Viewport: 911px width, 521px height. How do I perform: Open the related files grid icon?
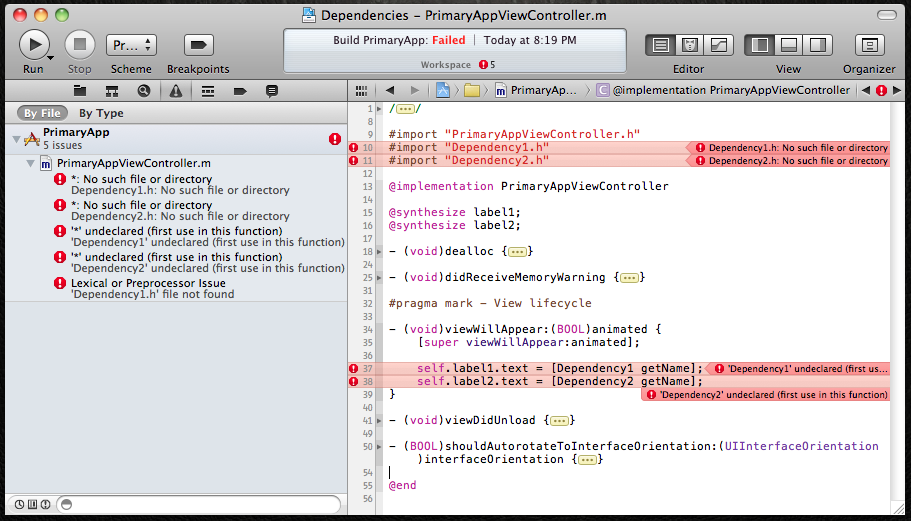coord(361,91)
